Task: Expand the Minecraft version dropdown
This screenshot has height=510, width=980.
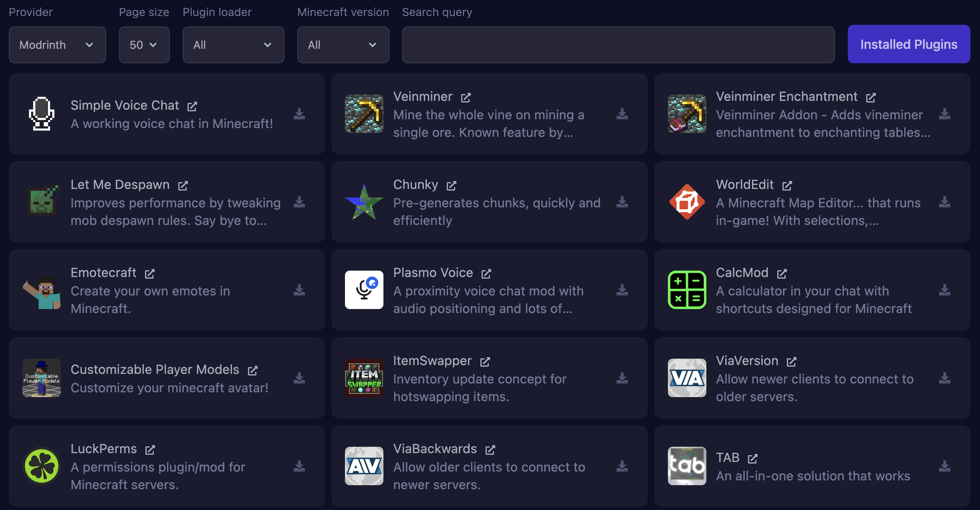Action: 343,45
